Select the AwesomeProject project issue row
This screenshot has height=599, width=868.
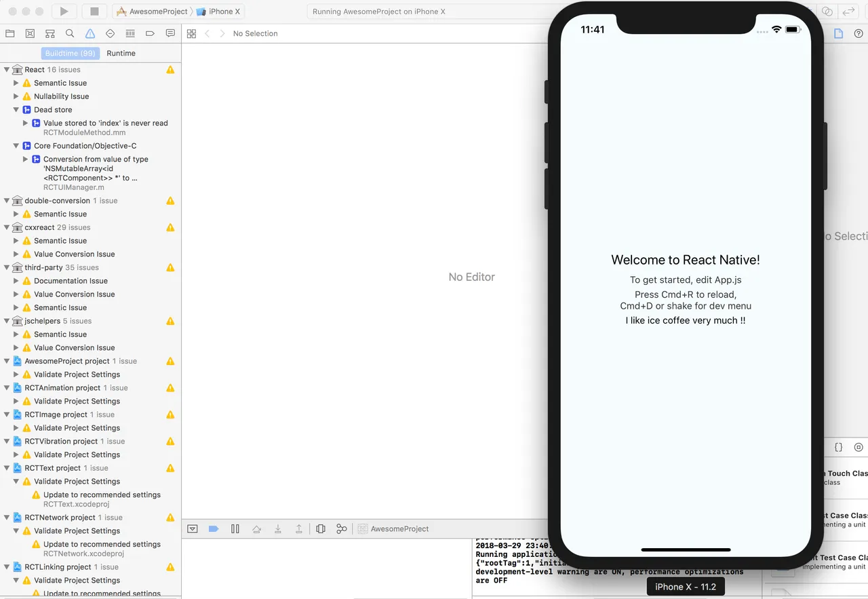tap(90, 361)
